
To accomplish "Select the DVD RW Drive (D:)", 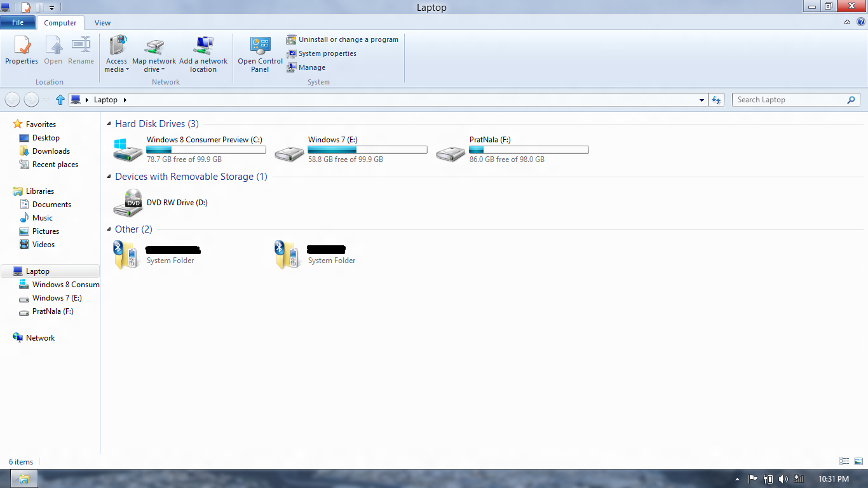I will click(161, 203).
